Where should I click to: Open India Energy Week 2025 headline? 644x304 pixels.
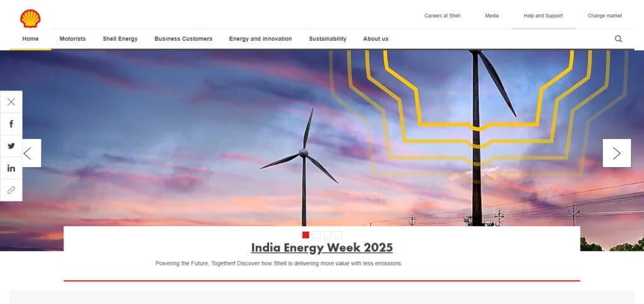point(322,248)
